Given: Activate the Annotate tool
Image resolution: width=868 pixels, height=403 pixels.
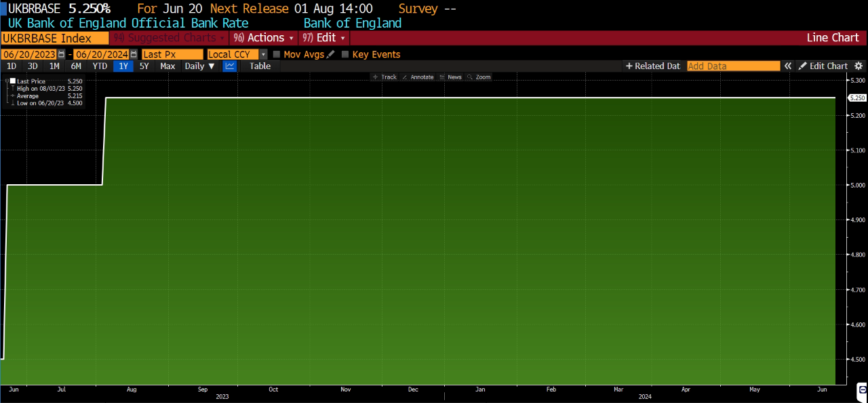Looking at the screenshot, I should click(x=418, y=77).
